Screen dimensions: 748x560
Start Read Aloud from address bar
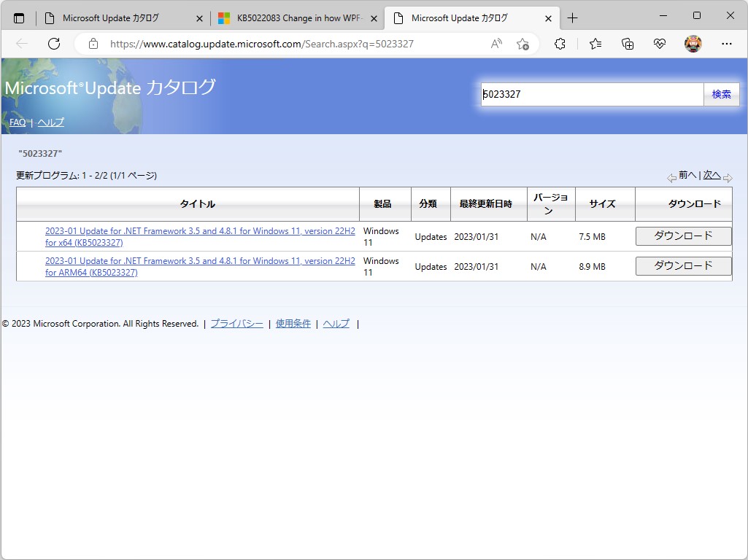(496, 44)
